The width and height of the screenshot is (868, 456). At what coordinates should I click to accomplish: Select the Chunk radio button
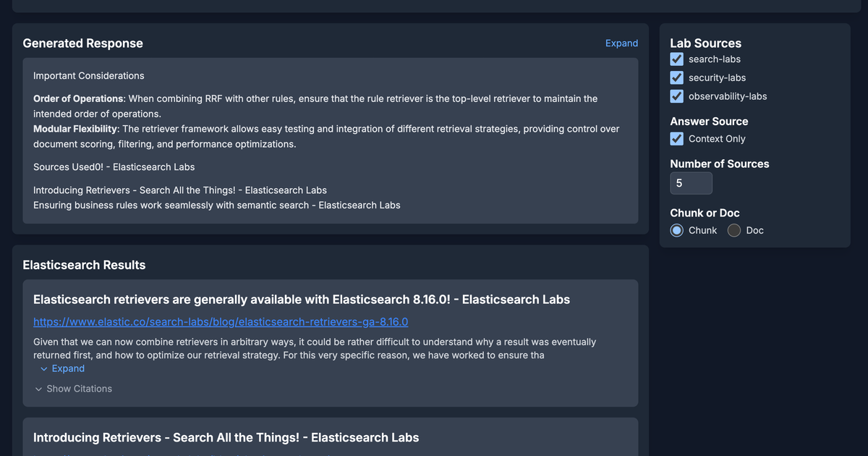(x=677, y=230)
